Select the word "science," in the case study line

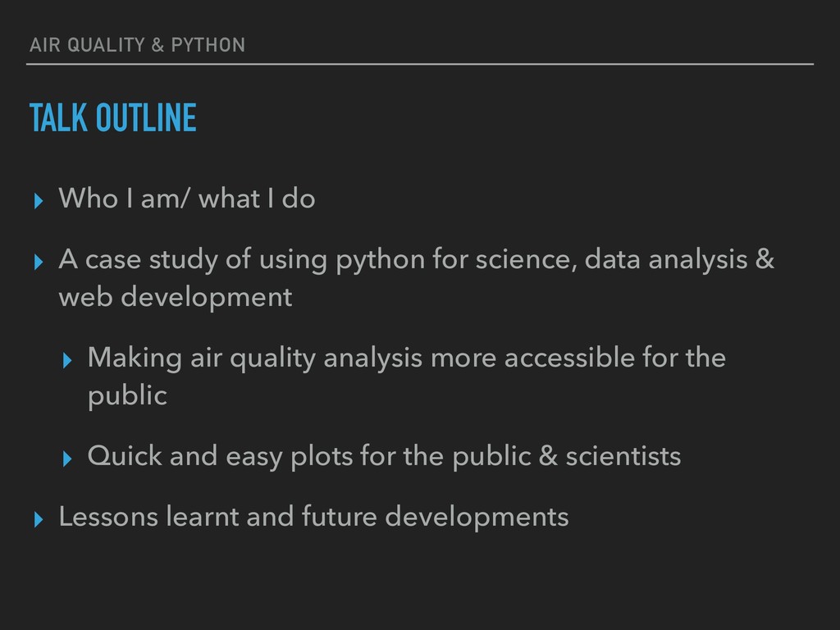(x=526, y=259)
